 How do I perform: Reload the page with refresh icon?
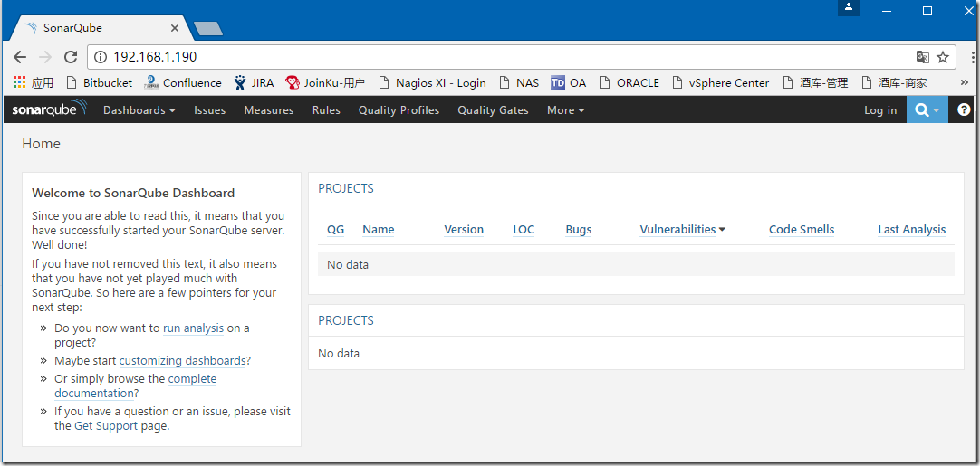[72, 58]
